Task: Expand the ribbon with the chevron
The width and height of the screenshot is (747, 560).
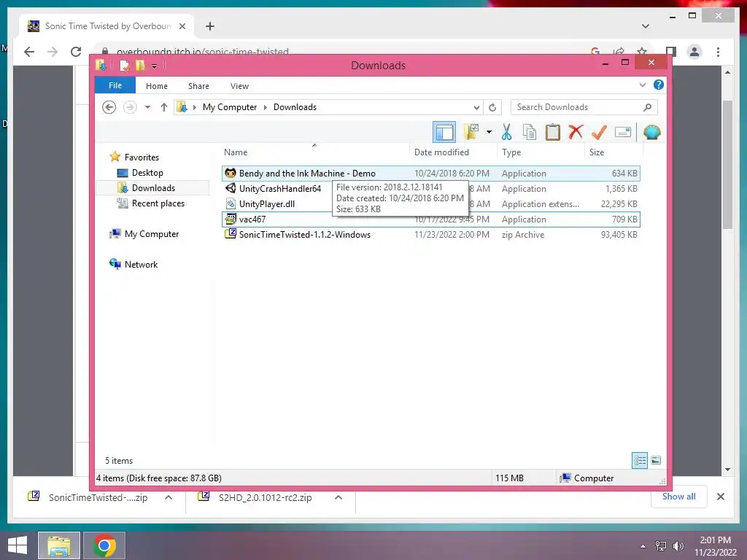Action: (642, 85)
